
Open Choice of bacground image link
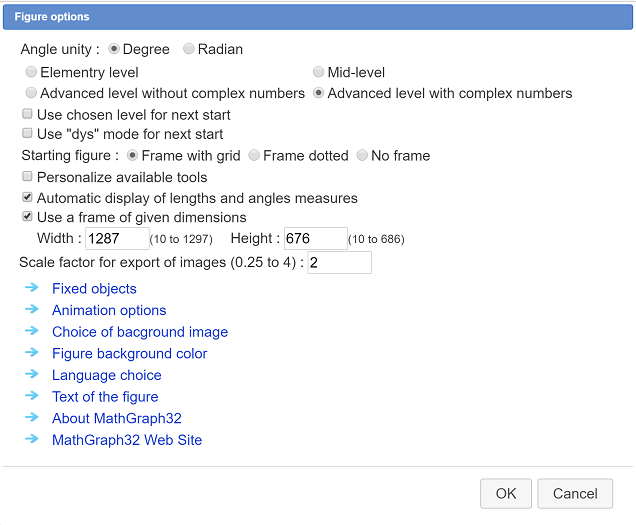[140, 332]
